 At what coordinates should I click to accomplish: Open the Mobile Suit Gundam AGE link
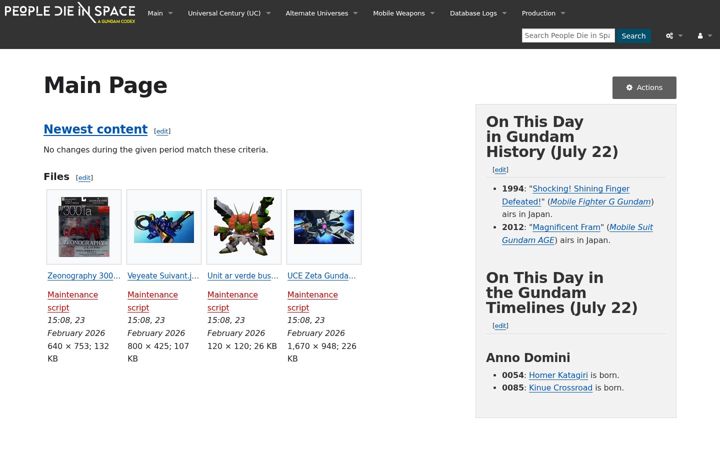coord(577,234)
